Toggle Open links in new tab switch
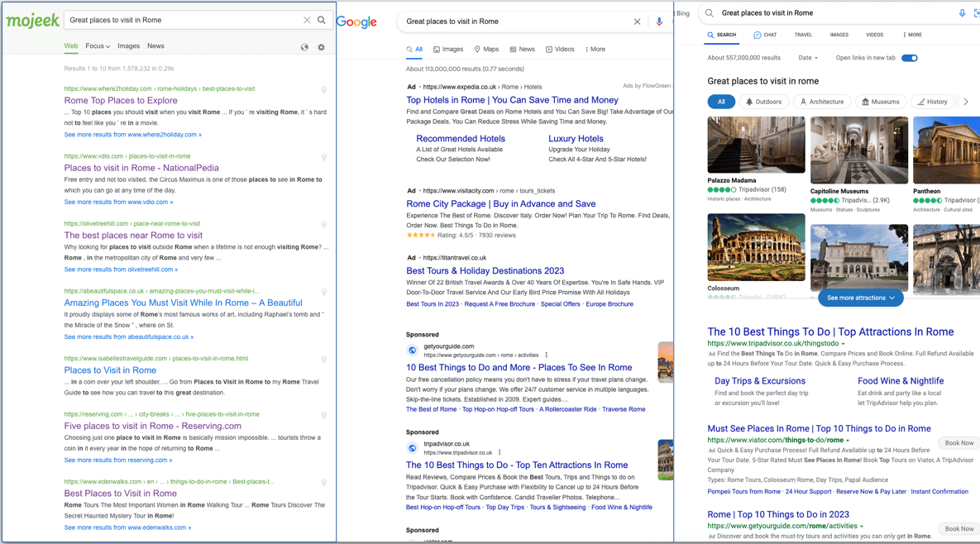The width and height of the screenshot is (980, 544). tap(910, 58)
